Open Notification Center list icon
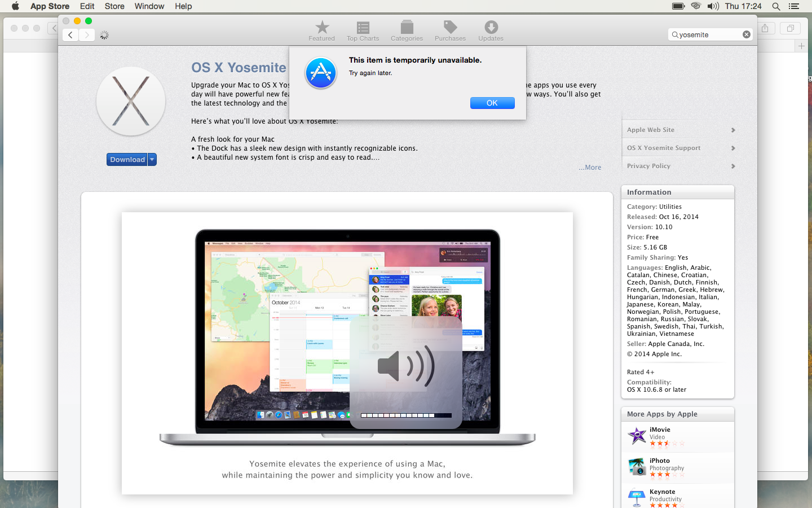This screenshot has width=812, height=508. [794, 6]
